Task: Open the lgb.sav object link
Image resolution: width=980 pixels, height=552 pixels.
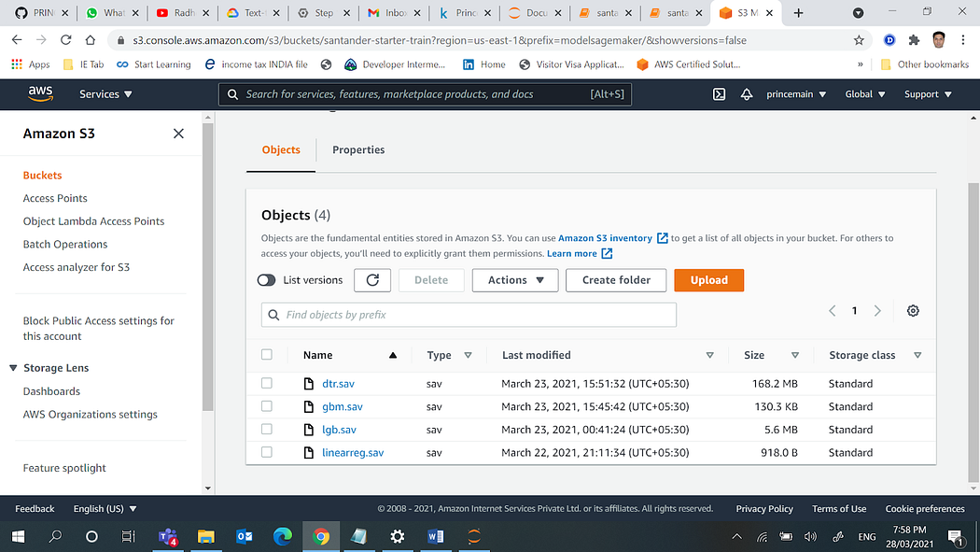Action: pyautogui.click(x=339, y=430)
